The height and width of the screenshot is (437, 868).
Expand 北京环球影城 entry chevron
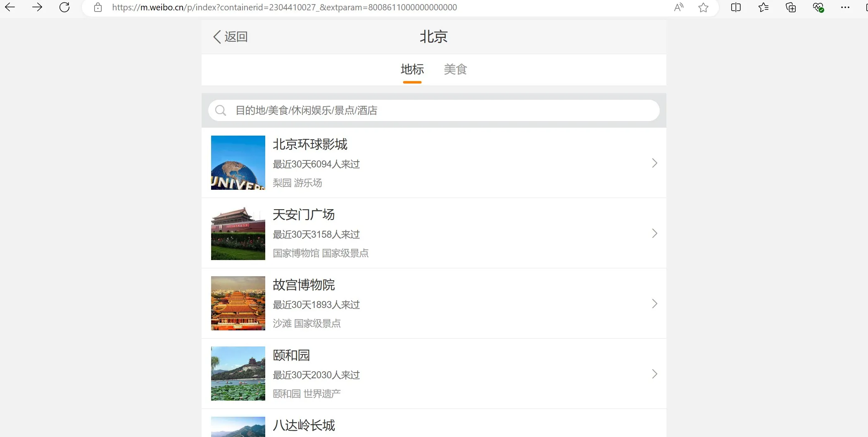point(654,163)
